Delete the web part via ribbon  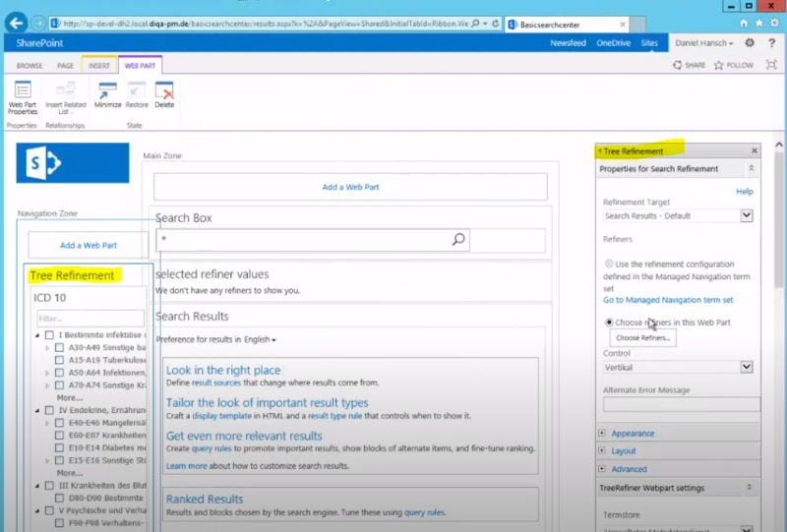point(164,95)
